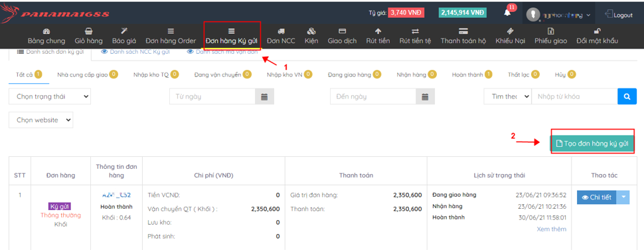Filter by Đang vận chuyển status
This screenshot has height=250, width=644.
tap(223, 74)
